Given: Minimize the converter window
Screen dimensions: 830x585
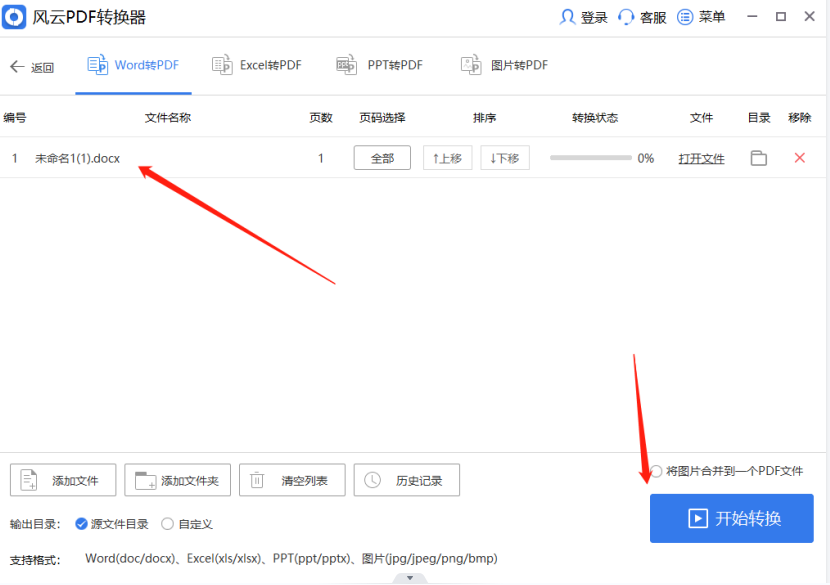Looking at the screenshot, I should point(752,17).
